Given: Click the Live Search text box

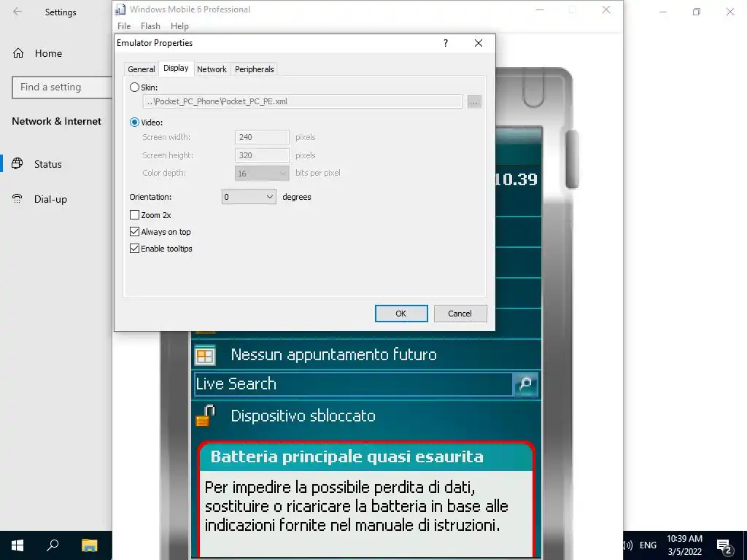Looking at the screenshot, I should coord(354,384).
